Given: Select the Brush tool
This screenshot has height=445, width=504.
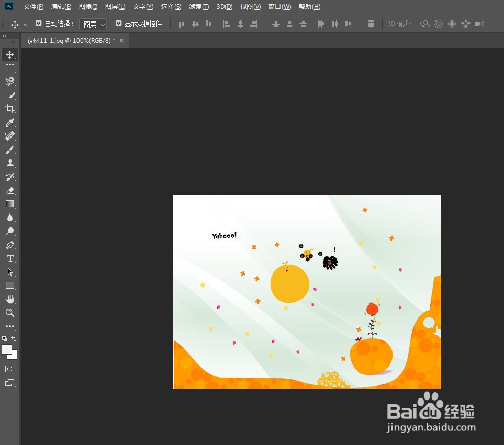Looking at the screenshot, I should [9, 150].
